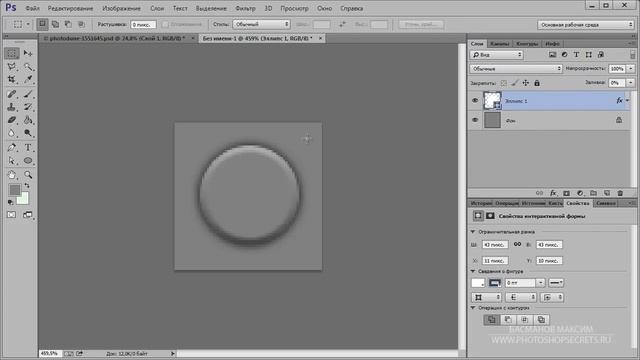Select the Crop tool

[x=12, y=79]
